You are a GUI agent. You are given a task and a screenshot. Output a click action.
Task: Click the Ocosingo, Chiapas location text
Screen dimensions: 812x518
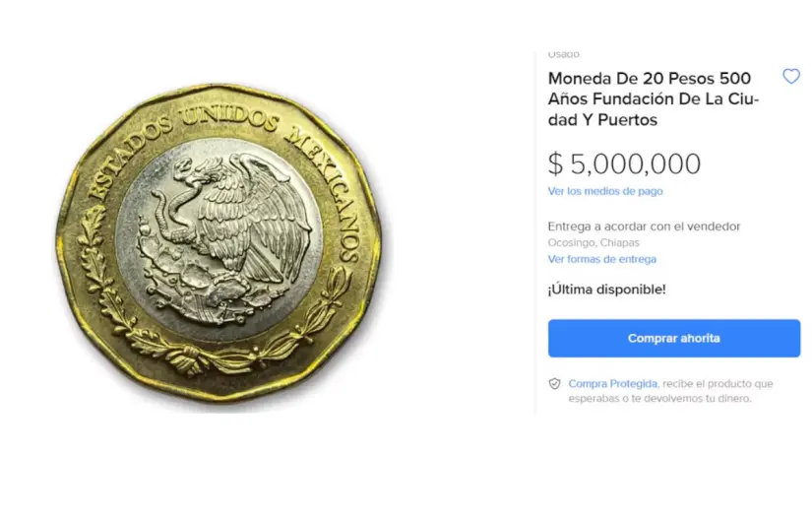[593, 242]
